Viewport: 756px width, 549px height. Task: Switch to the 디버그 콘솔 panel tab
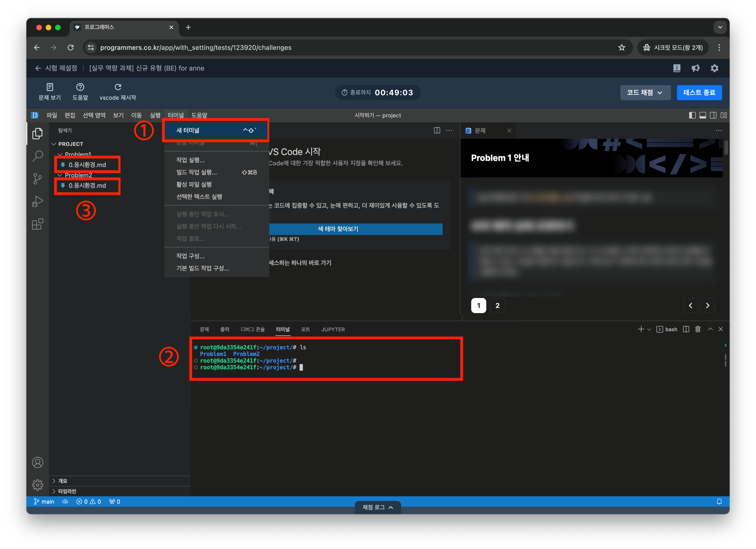pos(252,329)
